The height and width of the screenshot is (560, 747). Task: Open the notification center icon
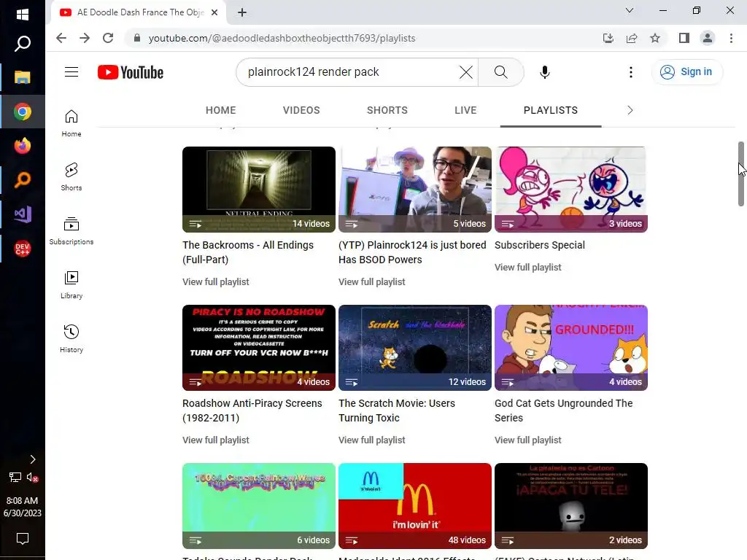23,539
